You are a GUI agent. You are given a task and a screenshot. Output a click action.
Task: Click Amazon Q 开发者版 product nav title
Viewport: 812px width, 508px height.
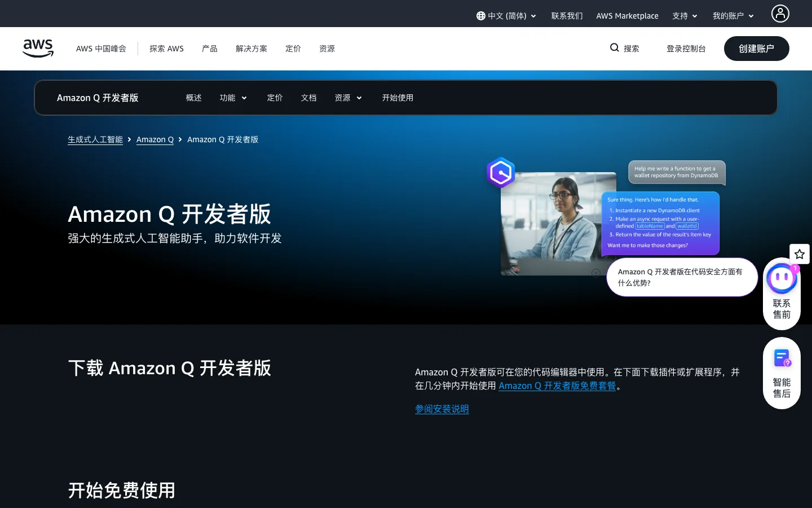pos(98,98)
